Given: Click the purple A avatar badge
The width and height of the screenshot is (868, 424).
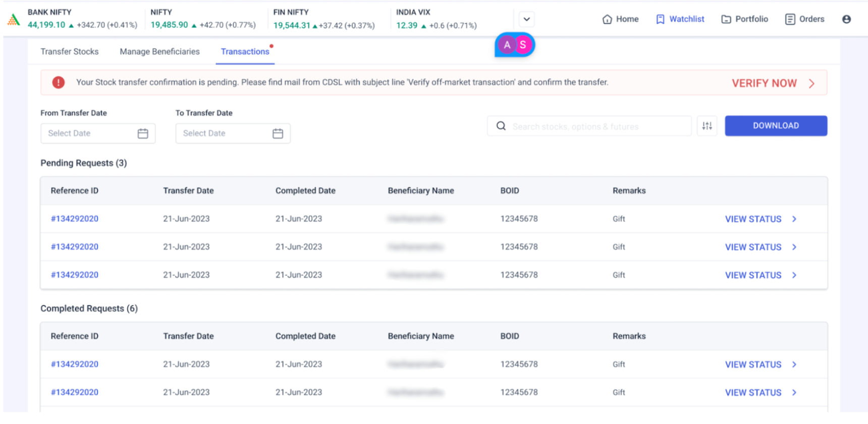Looking at the screenshot, I should (x=507, y=45).
